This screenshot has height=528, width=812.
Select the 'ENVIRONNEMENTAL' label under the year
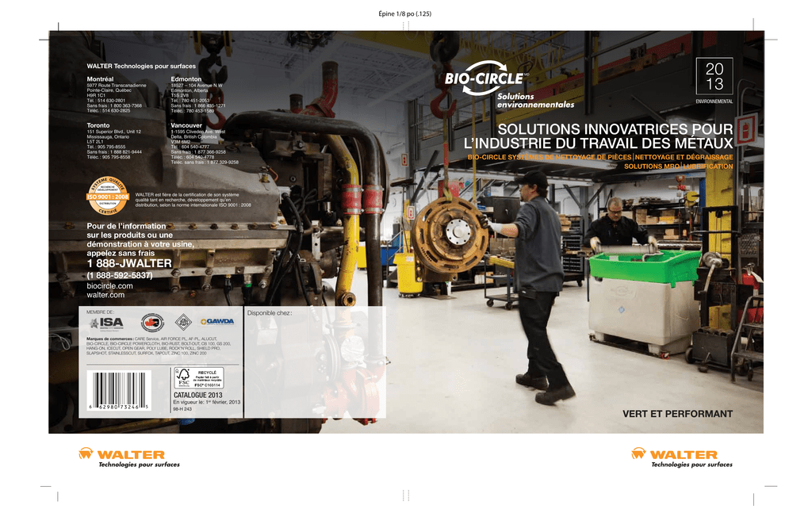tap(714, 101)
